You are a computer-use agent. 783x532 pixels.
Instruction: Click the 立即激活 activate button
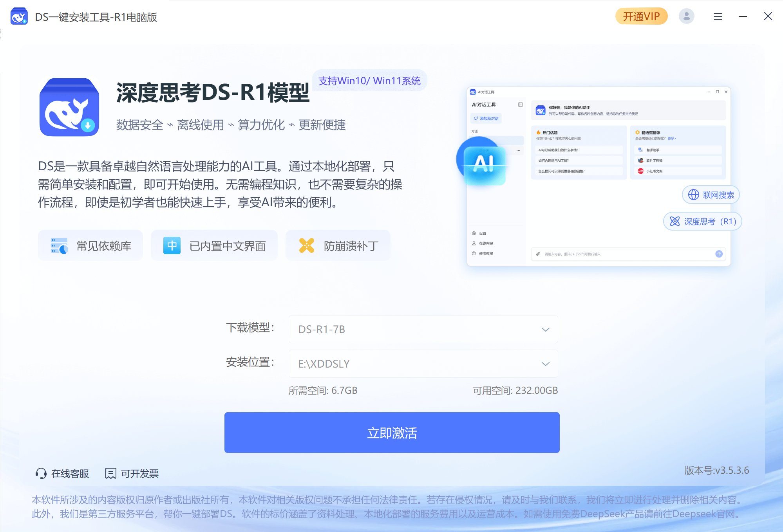click(x=392, y=433)
